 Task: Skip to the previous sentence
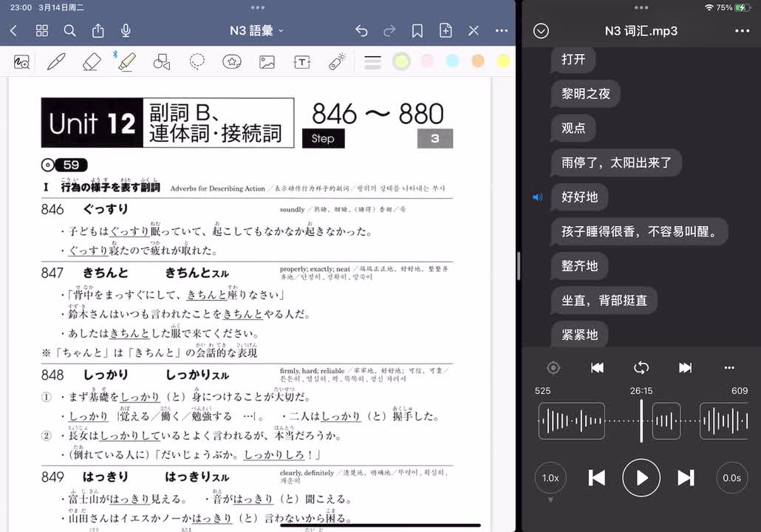click(x=596, y=478)
